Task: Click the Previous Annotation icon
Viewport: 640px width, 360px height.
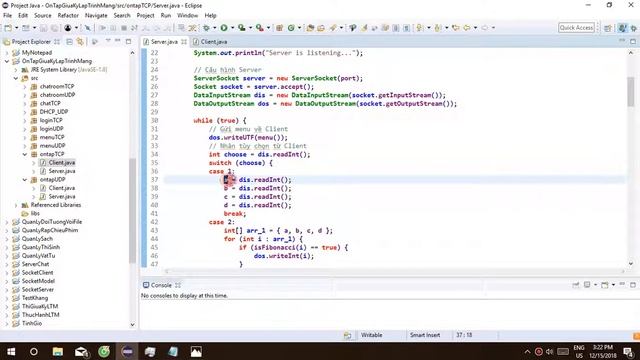Action: point(438,28)
